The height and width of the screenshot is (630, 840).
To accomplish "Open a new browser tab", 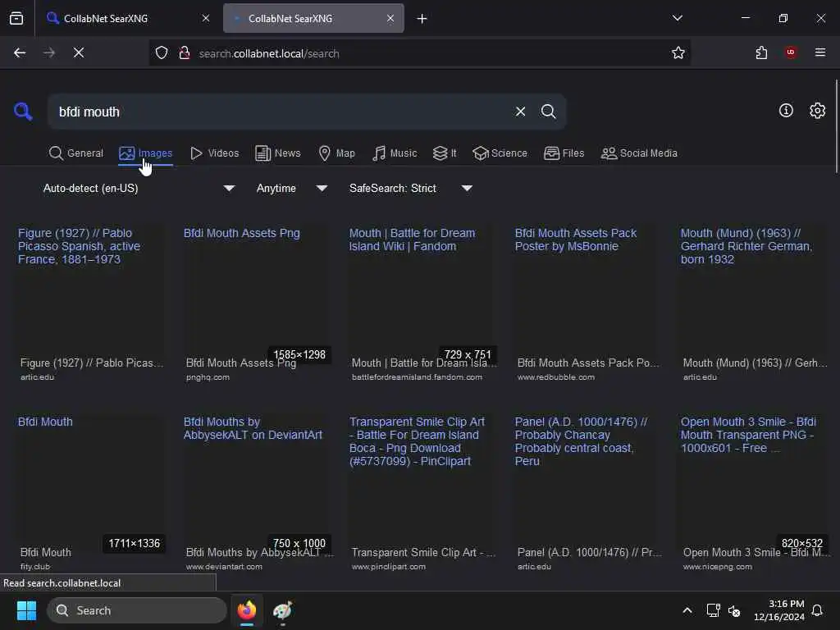I will [422, 19].
